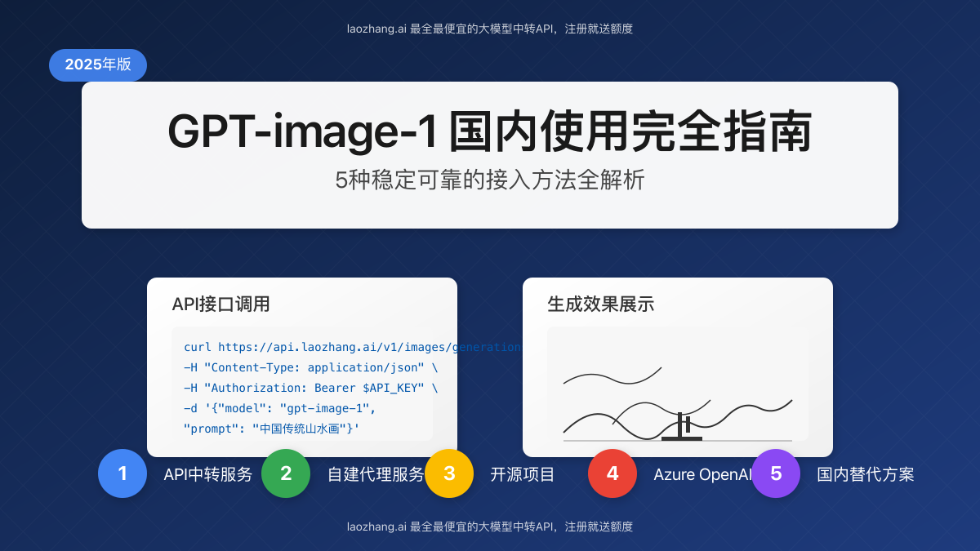Click the API中转服务 label

208,474
